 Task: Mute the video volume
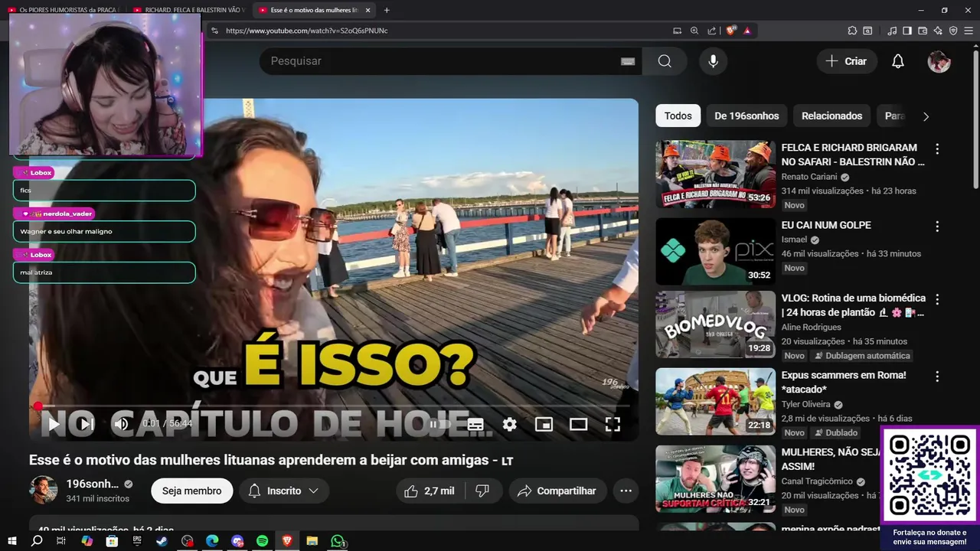[121, 424]
